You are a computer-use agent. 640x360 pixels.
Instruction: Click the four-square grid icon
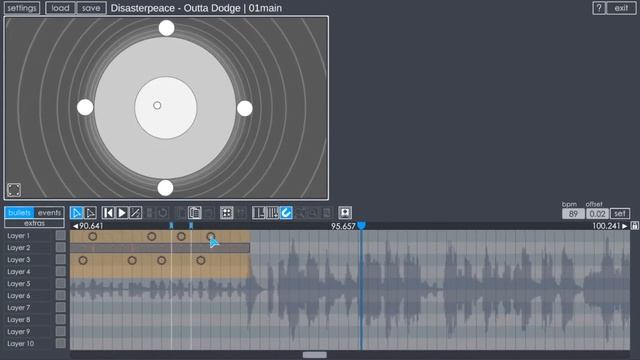[x=227, y=213]
